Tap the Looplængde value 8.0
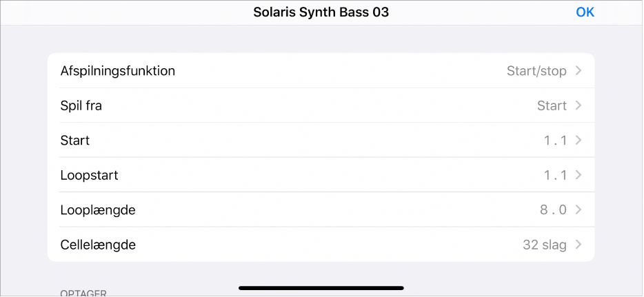The width and height of the screenshot is (644, 297). (x=554, y=209)
